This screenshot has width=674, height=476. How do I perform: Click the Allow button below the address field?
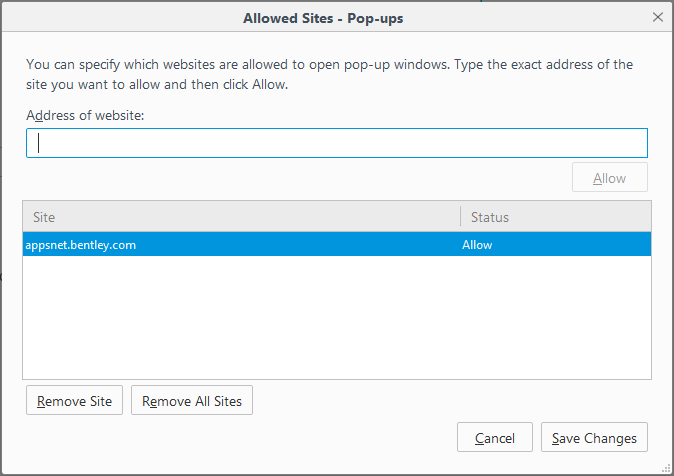(x=610, y=178)
